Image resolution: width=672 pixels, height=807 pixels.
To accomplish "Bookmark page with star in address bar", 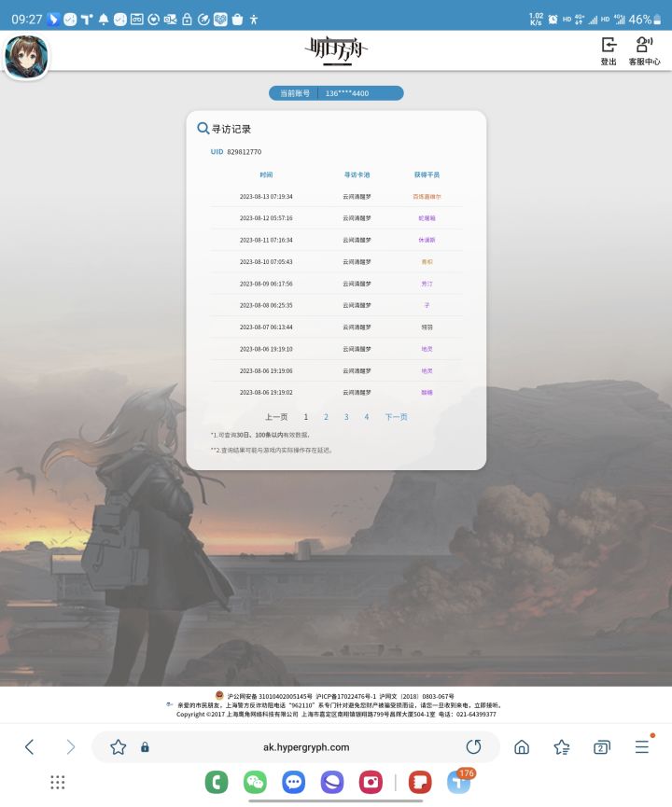I will (x=118, y=746).
